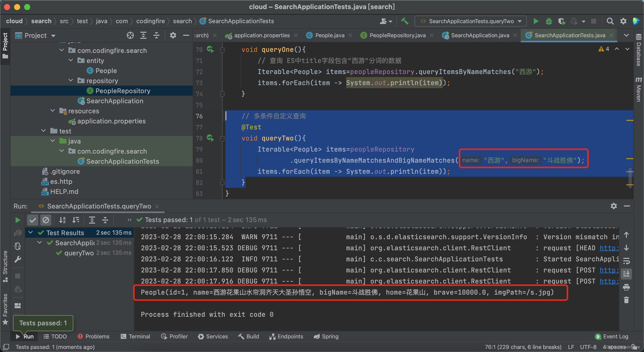The image size is (644, 352).
Task: Select queryTwo in test results tree
Action: (x=79, y=253)
